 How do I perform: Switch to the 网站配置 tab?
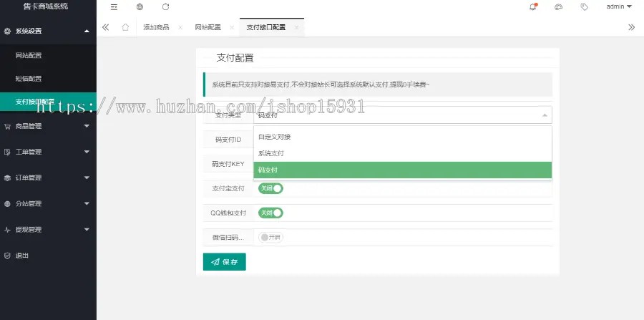tap(208, 27)
